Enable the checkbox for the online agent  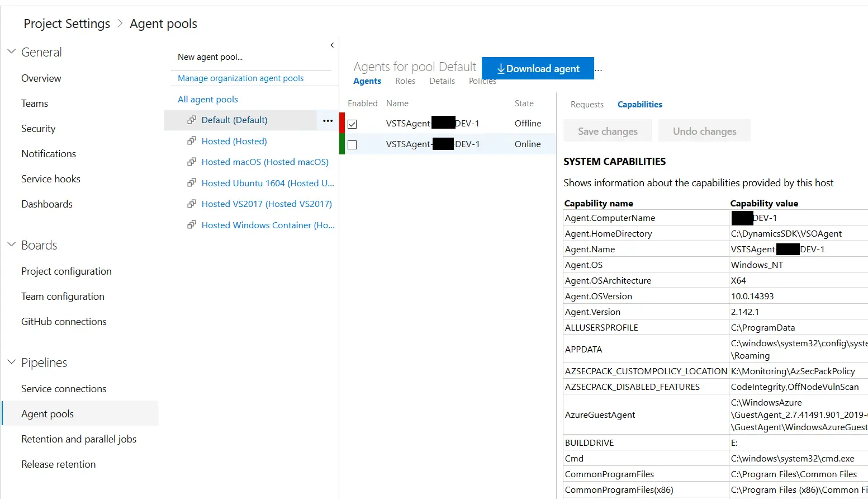[x=352, y=145]
